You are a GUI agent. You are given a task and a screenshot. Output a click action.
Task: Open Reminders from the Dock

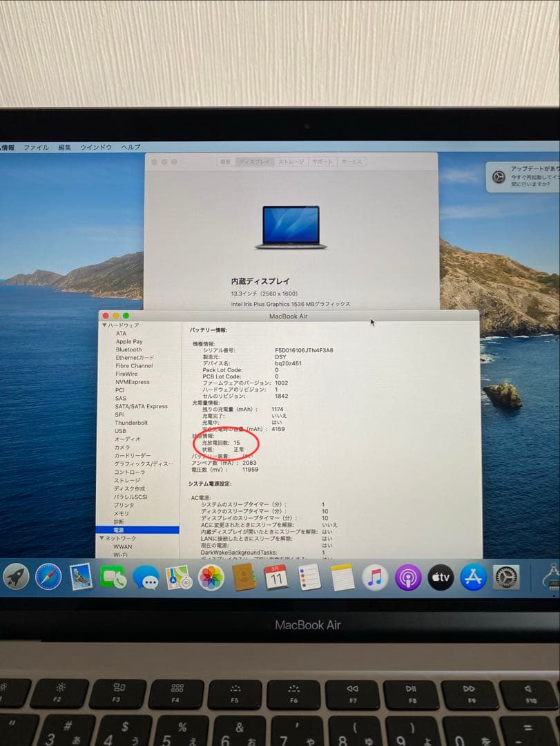coord(309,577)
